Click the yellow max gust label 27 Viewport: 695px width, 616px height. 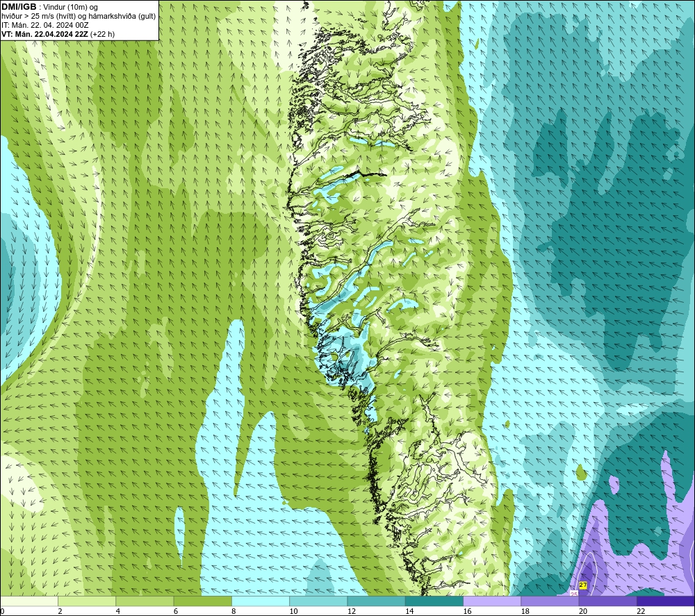583,585
